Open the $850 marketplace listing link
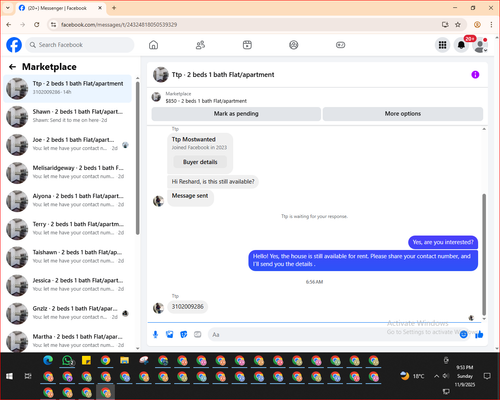Image resolution: width=500 pixels, height=400 pixels. pos(206,101)
